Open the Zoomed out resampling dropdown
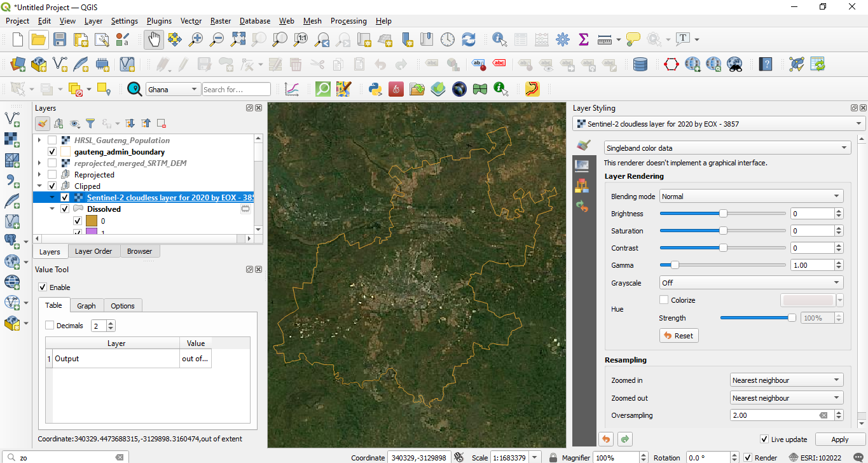This screenshot has height=463, width=868. coord(787,398)
